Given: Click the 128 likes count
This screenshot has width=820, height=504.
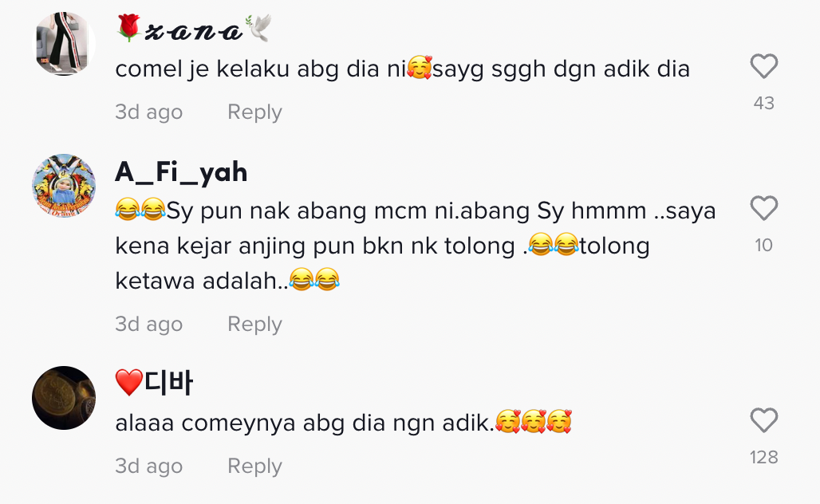Looking at the screenshot, I should coord(764,458).
